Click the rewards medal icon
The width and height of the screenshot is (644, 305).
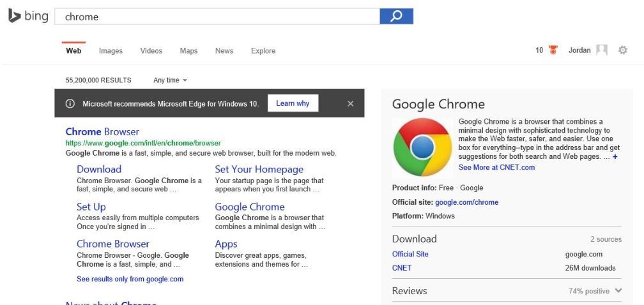tap(553, 50)
